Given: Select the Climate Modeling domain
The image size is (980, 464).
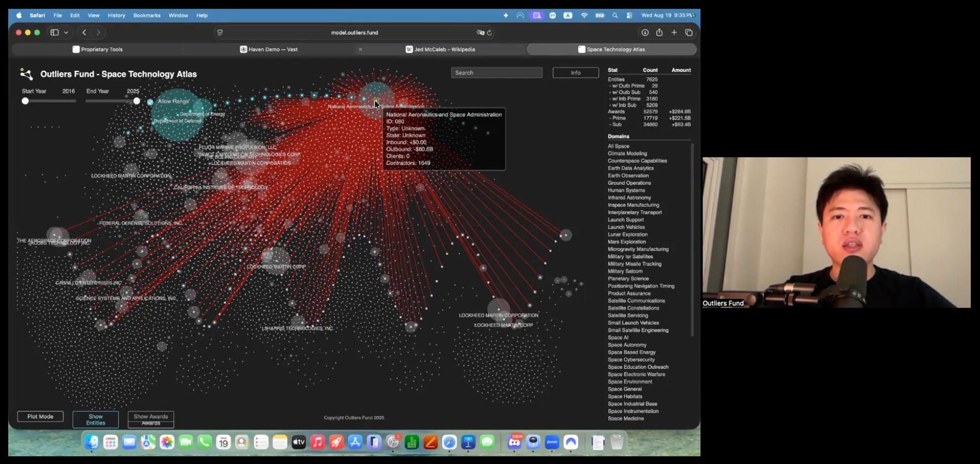Looking at the screenshot, I should tap(627, 154).
